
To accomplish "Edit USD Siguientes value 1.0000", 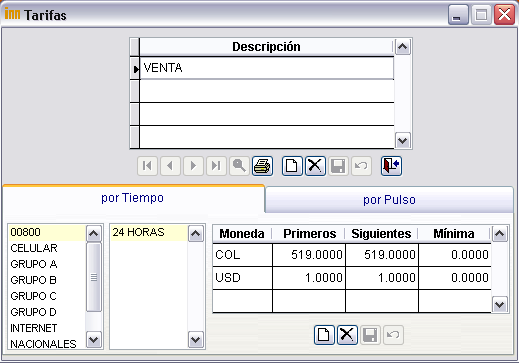I will tap(382, 278).
